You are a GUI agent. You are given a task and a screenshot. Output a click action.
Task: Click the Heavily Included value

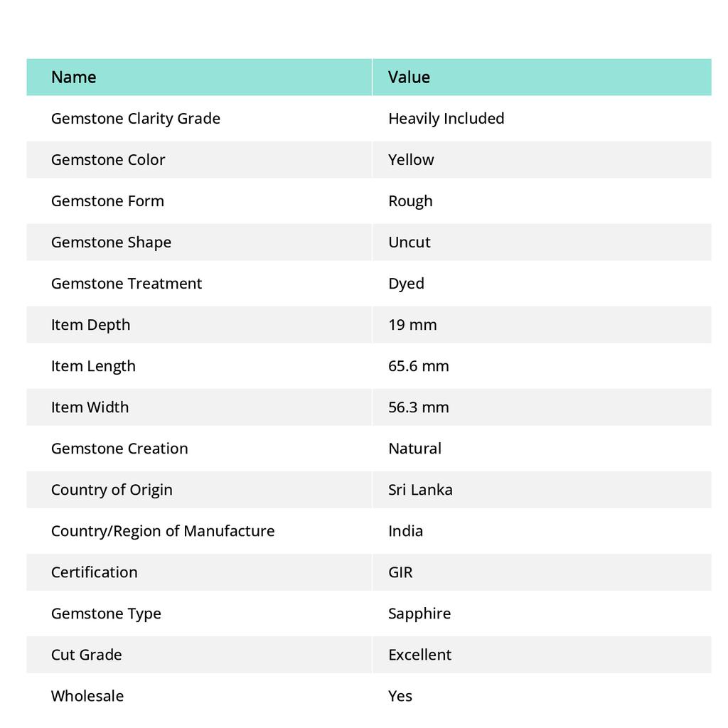point(446,119)
